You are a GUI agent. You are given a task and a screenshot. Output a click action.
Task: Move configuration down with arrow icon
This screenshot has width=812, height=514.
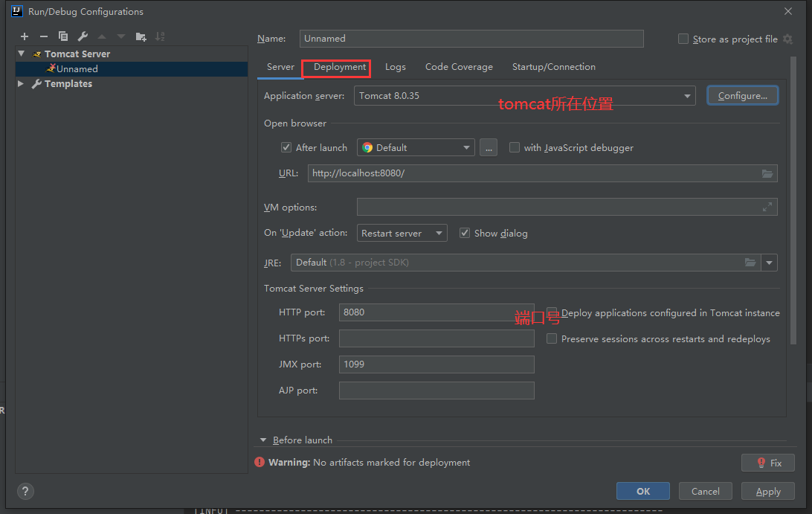[121, 36]
